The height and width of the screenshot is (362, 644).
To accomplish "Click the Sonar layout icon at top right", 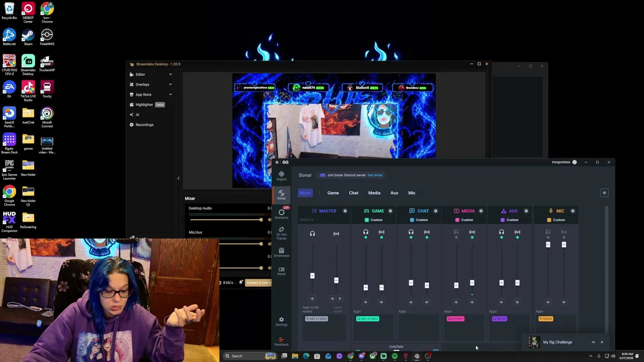I will [604, 193].
